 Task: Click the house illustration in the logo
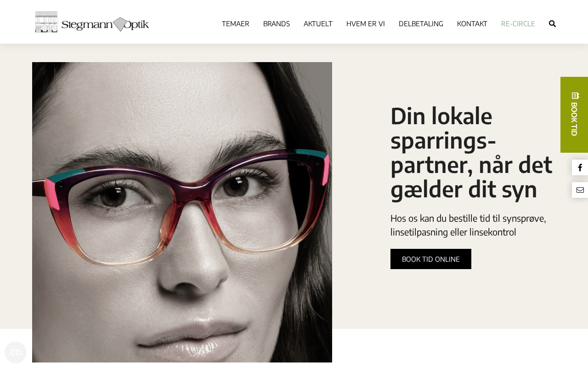pyautogui.click(x=46, y=22)
